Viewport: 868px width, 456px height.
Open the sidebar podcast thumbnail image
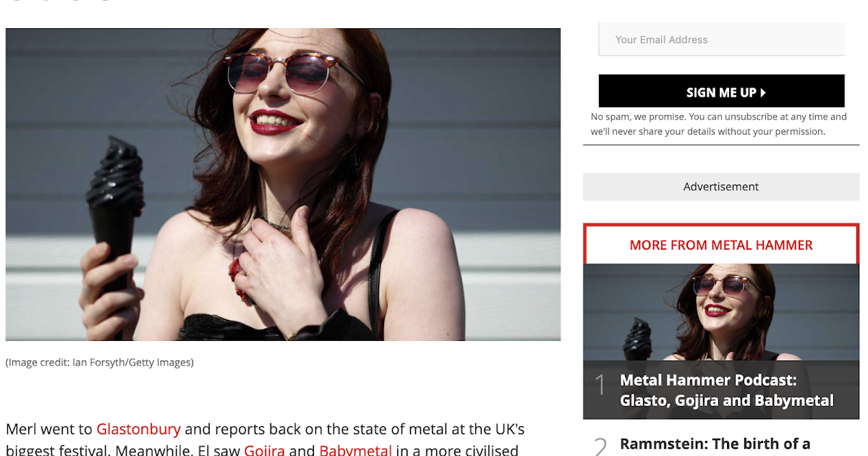(721, 312)
